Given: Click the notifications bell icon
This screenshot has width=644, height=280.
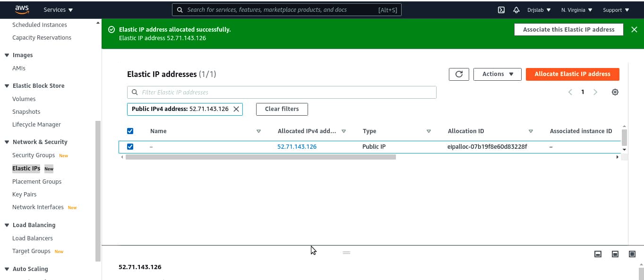Looking at the screenshot, I should point(516,10).
